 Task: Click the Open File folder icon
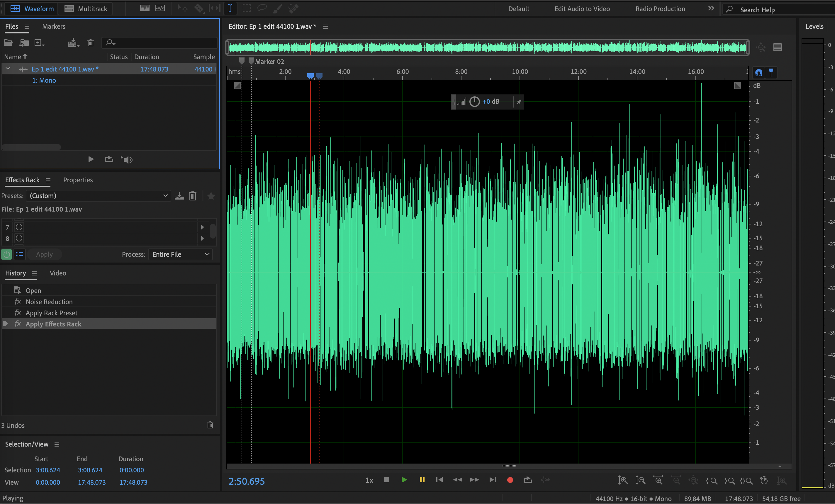coord(8,43)
